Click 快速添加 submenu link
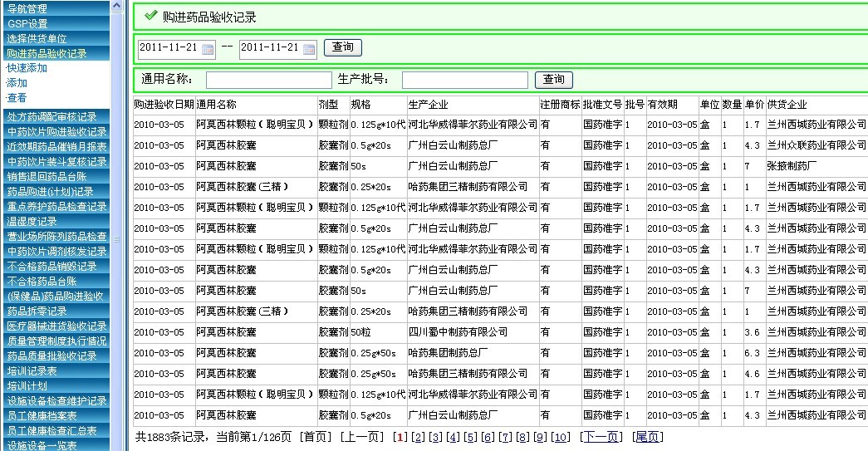 pos(27,68)
